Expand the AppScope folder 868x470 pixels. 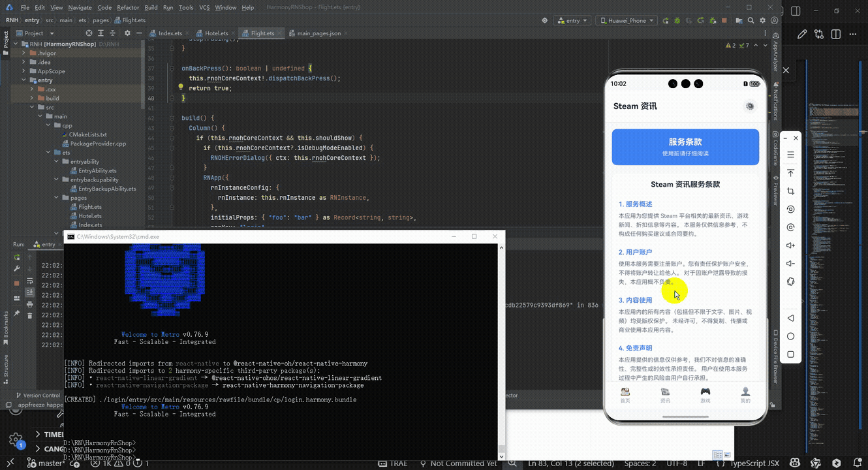pyautogui.click(x=24, y=71)
